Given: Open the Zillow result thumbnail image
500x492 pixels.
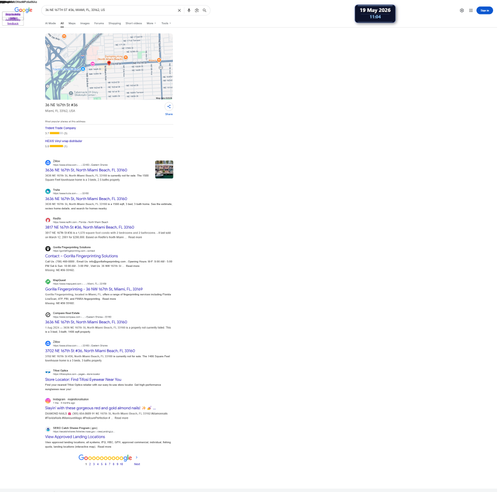Looking at the screenshot, I should click(164, 169).
